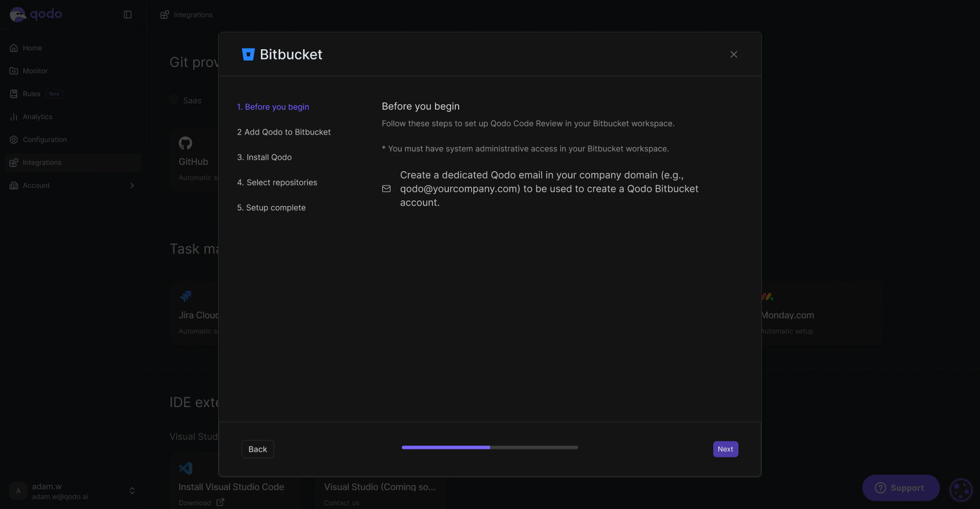Click the envelope icon beside the email instruction
Screen dimensions: 980x509
click(386, 189)
